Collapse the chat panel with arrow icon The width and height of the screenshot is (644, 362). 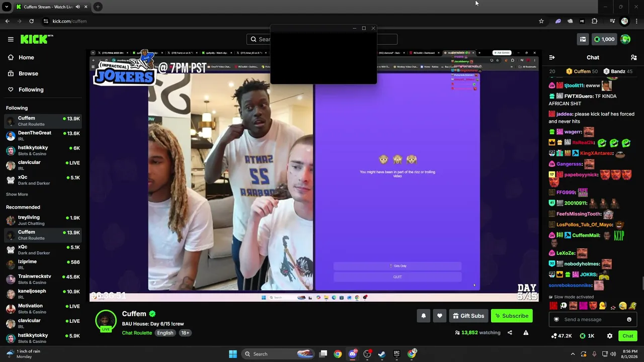pyautogui.click(x=552, y=57)
